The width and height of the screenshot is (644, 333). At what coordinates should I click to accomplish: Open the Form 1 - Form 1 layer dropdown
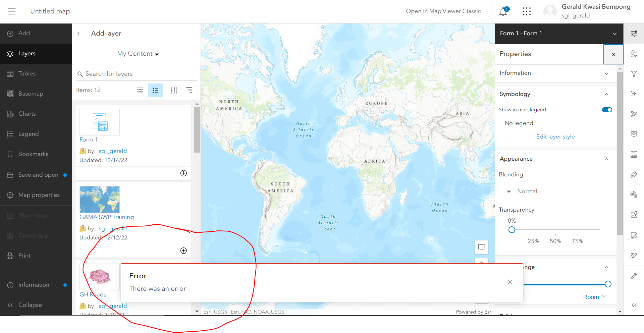559,34
